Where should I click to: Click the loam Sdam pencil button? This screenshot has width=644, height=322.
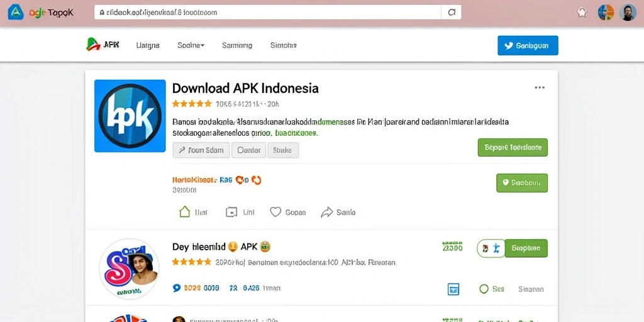point(201,150)
